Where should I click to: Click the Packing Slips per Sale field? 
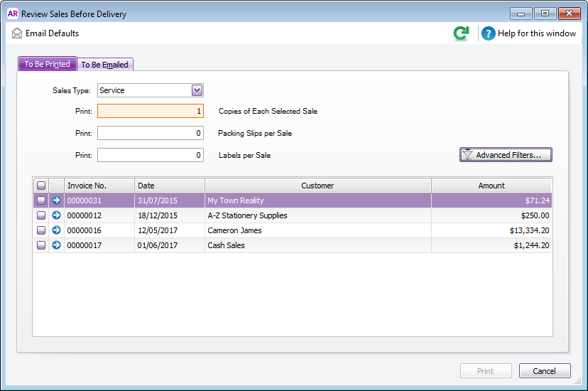click(151, 133)
